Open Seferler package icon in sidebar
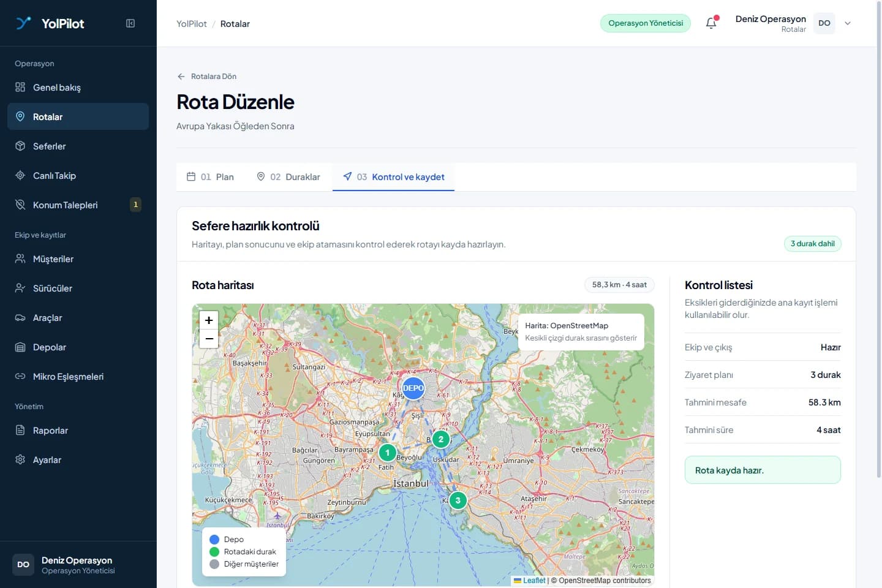Viewport: 882px width, 588px height. pos(20,146)
